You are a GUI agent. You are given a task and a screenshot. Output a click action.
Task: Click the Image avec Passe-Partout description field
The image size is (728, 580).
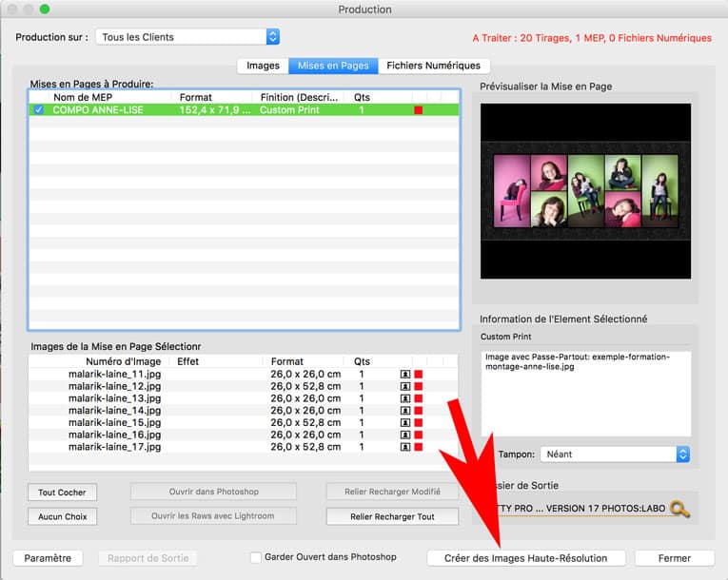pos(586,394)
